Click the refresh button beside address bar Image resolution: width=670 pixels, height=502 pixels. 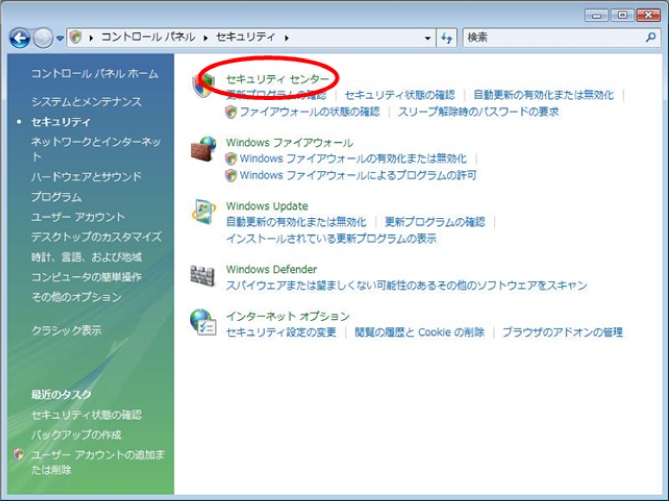click(446, 38)
